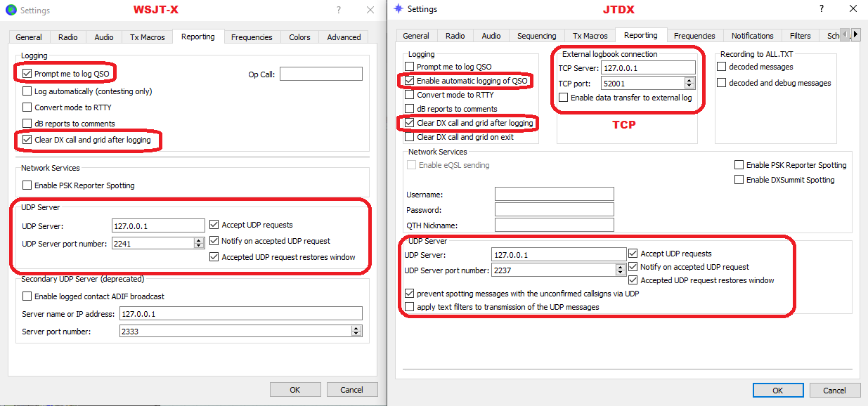Close the JTDX Settings window
Viewport: 868px width, 406px height.
tap(853, 9)
